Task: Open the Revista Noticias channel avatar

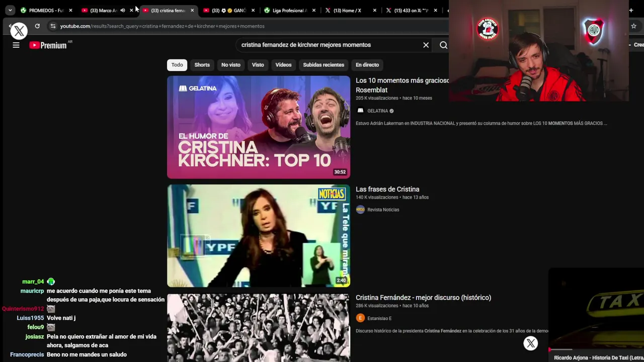Action: pos(360,210)
